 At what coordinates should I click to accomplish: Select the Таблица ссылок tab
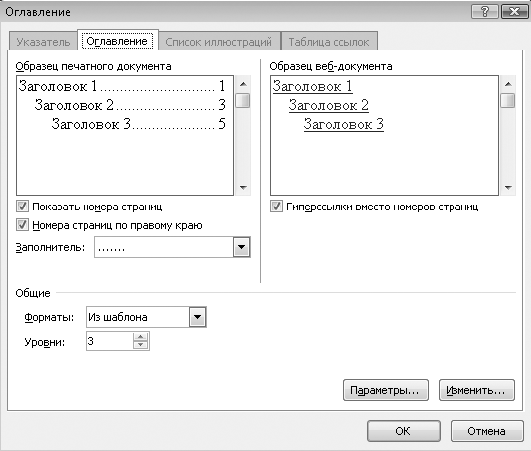[x=329, y=42]
